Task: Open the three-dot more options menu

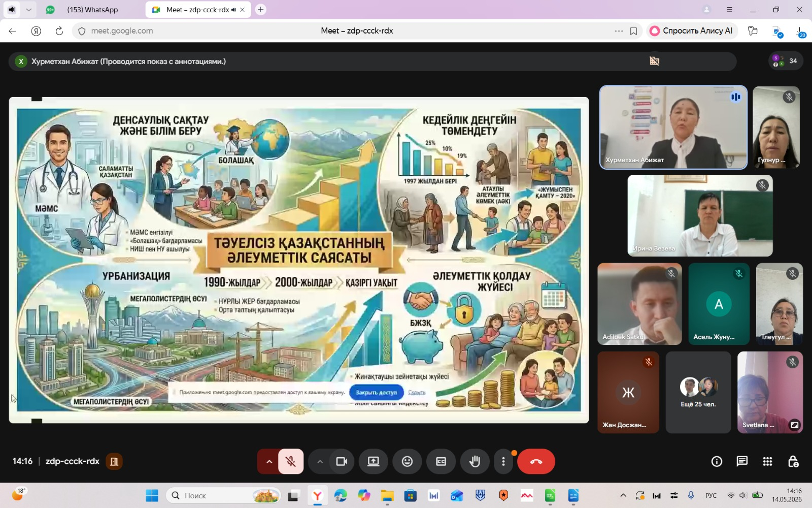Action: [503, 461]
